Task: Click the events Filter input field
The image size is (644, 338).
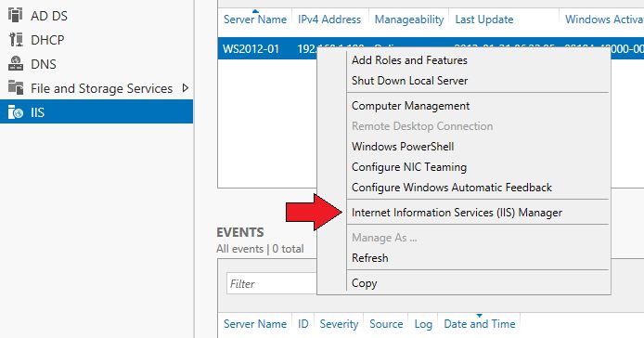Action: (x=272, y=283)
